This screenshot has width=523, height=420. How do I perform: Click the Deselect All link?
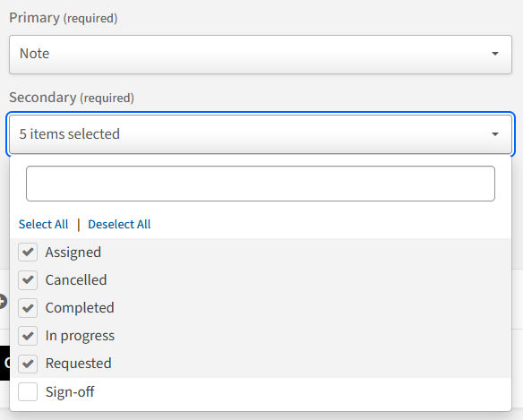119,224
